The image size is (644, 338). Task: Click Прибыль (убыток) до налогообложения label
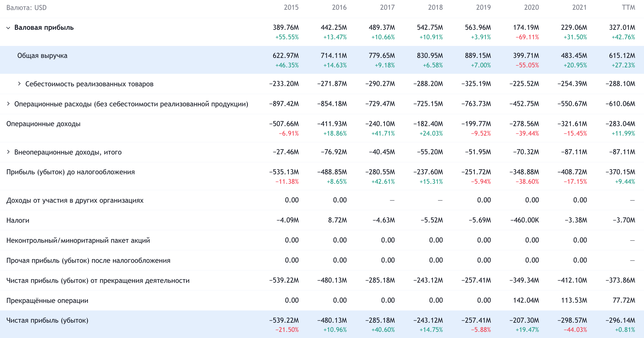(x=71, y=172)
